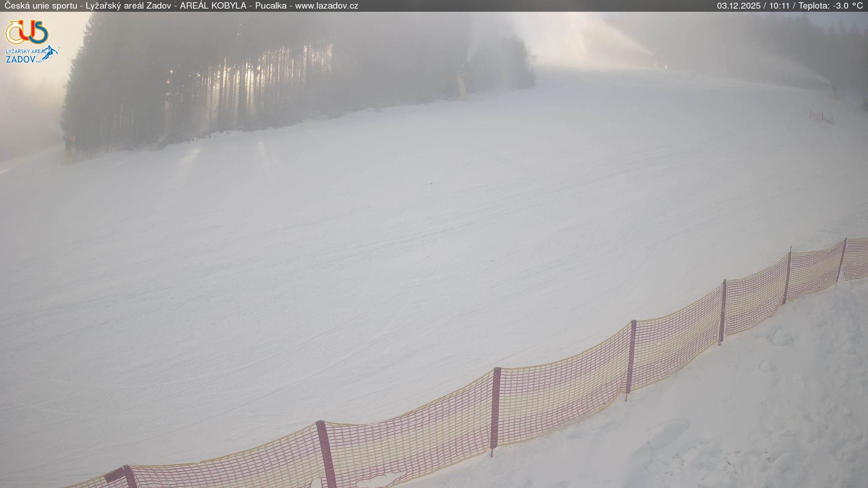The width and height of the screenshot is (868, 488).
Task: Click the yellow snow cannon at left edge
Action: 68,149
